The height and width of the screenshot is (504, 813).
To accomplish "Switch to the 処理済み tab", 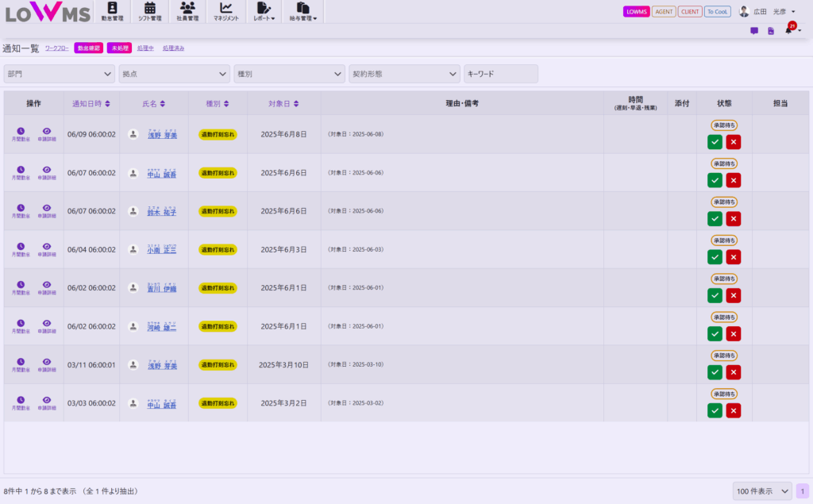I will pos(173,48).
